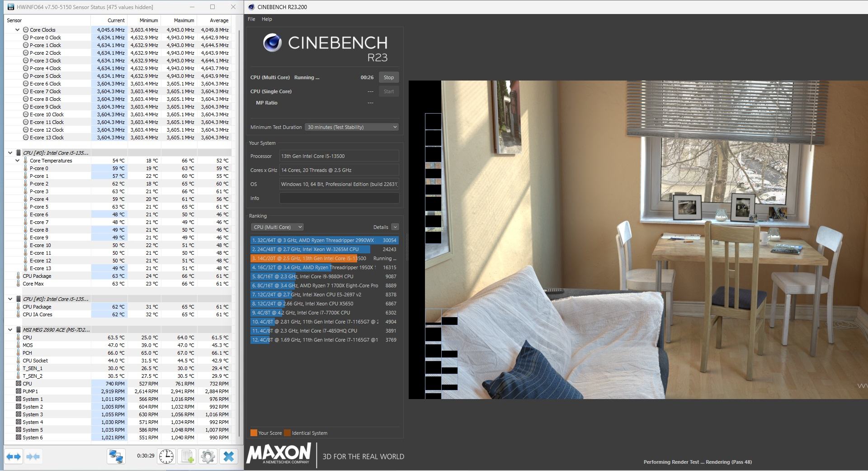Image resolution: width=868 pixels, height=471 pixels.
Task: Click the Current column header
Action: tap(109, 20)
